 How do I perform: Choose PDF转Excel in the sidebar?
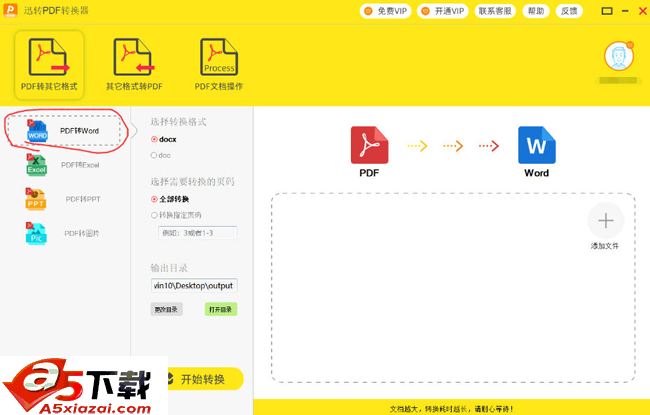(63, 165)
